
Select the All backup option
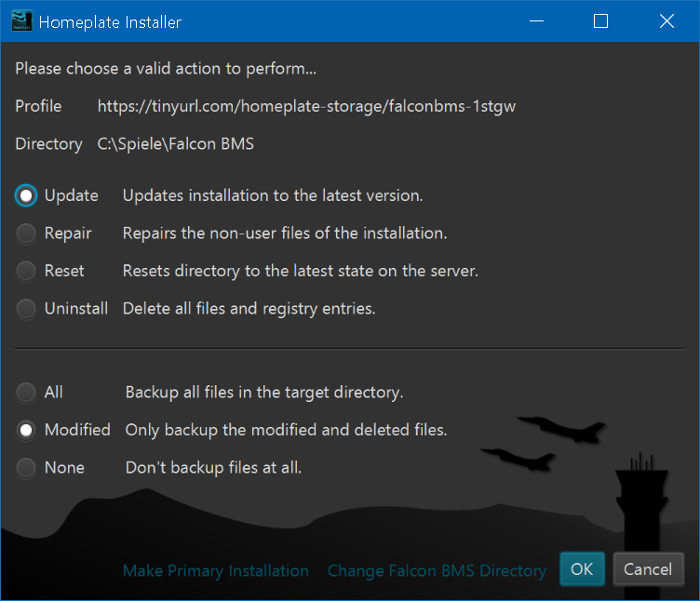(x=27, y=393)
